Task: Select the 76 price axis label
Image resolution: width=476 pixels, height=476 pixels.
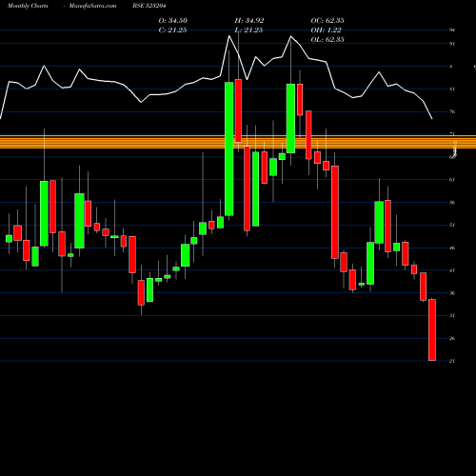Action: 452,111
